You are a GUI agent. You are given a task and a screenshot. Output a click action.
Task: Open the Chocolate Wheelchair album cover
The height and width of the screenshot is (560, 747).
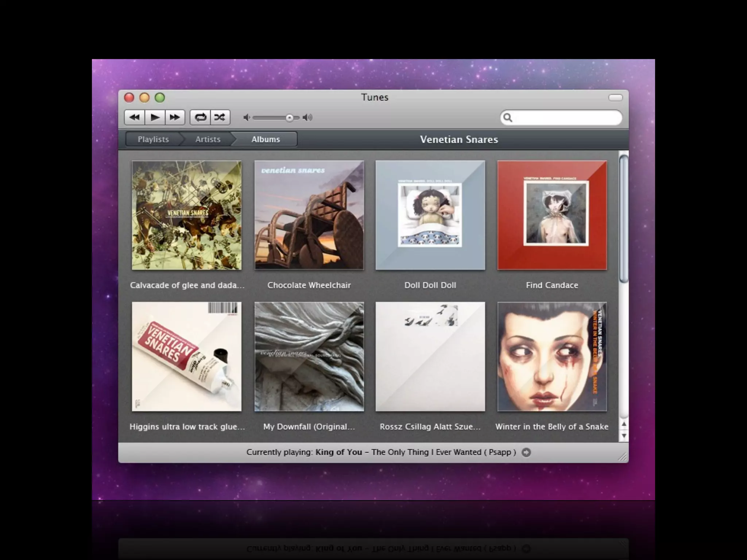click(309, 215)
